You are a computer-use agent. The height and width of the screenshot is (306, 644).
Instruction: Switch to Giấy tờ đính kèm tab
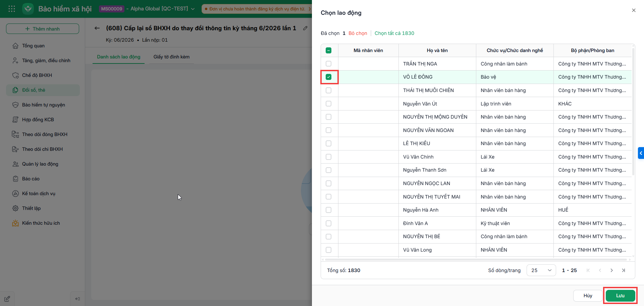point(171,57)
